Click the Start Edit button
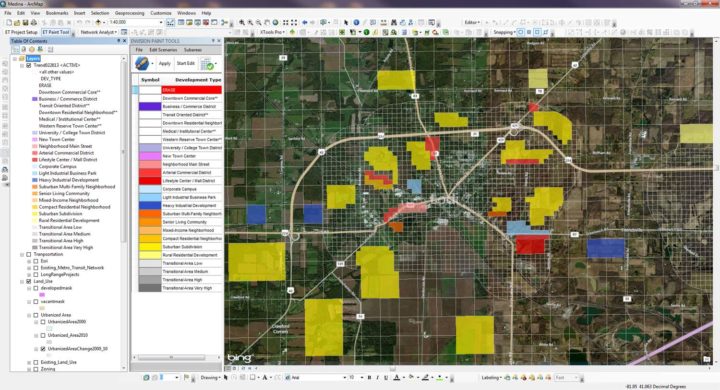Viewport: 720px width, 390px height. pos(186,63)
